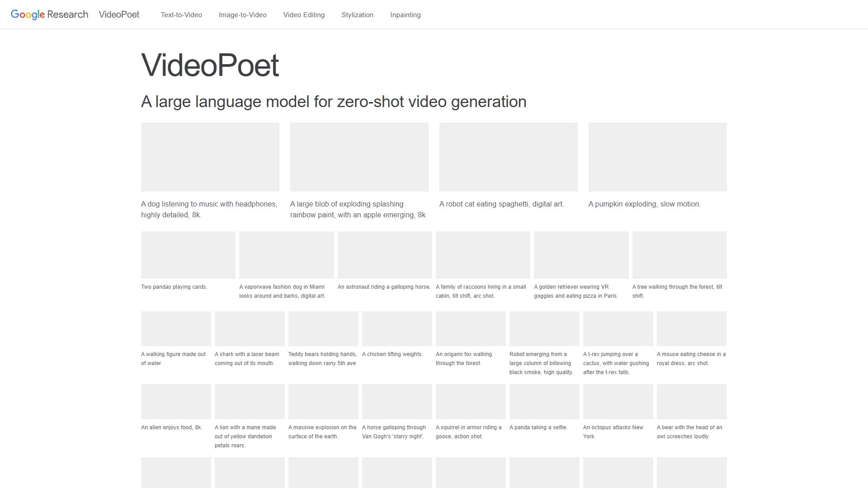Play the origami fox video thumbnail
This screenshot has width=868, height=488.
[471, 328]
